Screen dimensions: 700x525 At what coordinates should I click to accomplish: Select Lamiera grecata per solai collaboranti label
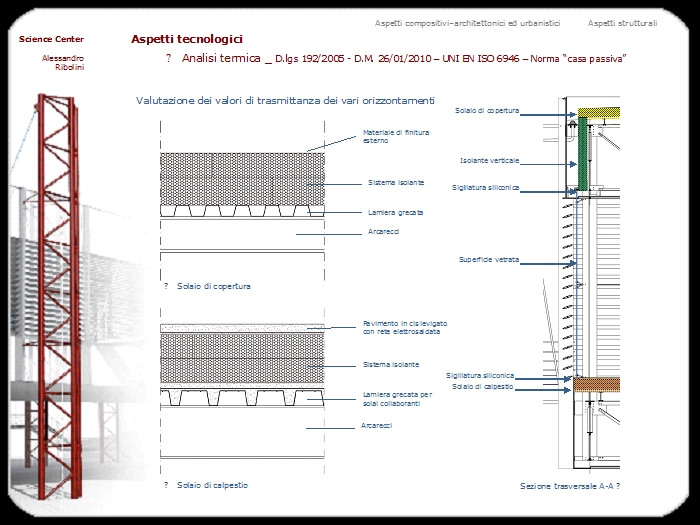tap(397, 398)
